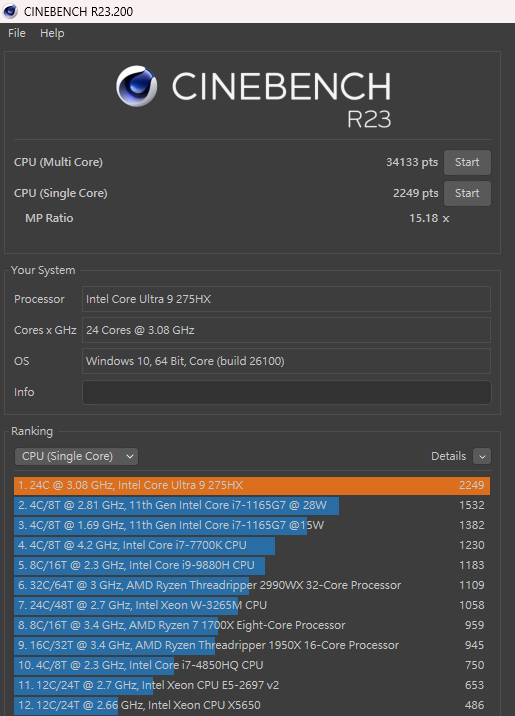Click the Cinebench app icon in title bar
This screenshot has height=716, width=515.
tap(10, 11)
